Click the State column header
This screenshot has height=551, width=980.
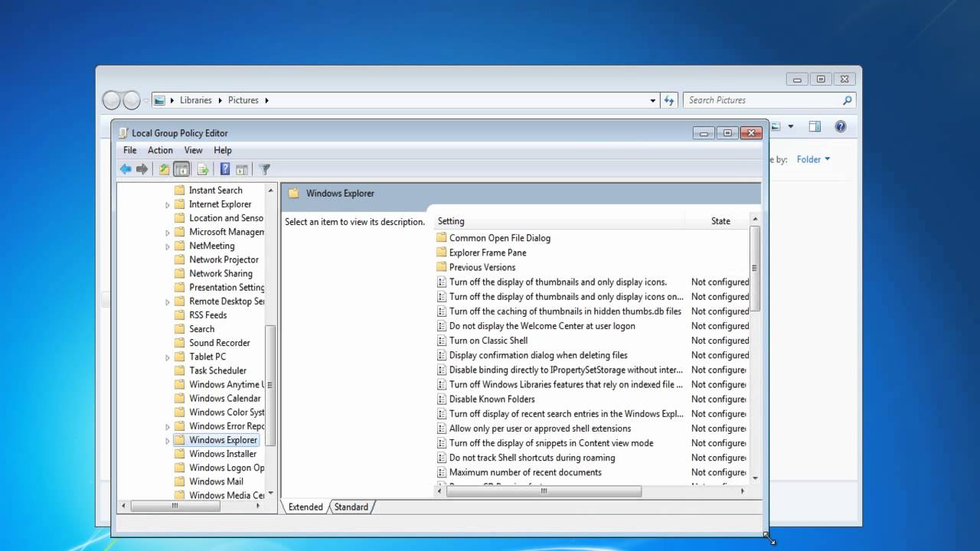(x=717, y=221)
